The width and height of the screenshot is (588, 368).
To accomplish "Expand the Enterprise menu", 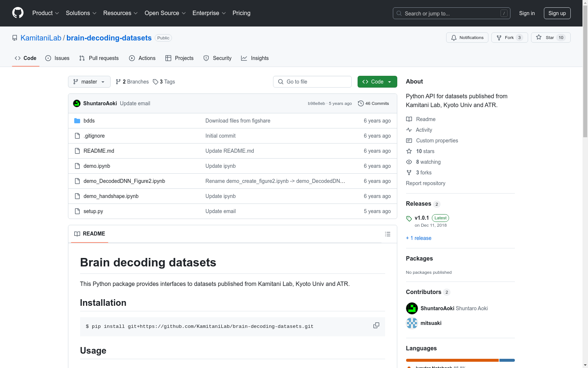I will tap(209, 13).
